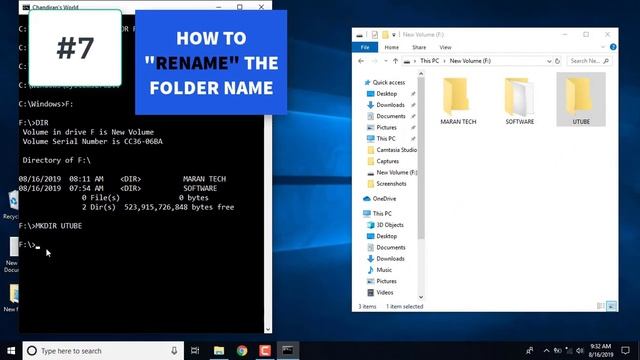The image size is (640, 360).
Task: Click the Search New Volume field
Action: point(589,61)
